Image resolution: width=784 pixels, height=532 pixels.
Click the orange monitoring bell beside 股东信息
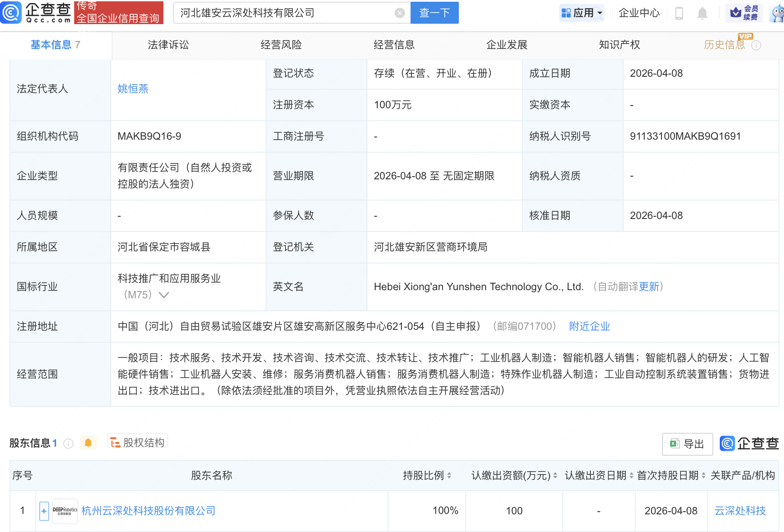coord(88,442)
